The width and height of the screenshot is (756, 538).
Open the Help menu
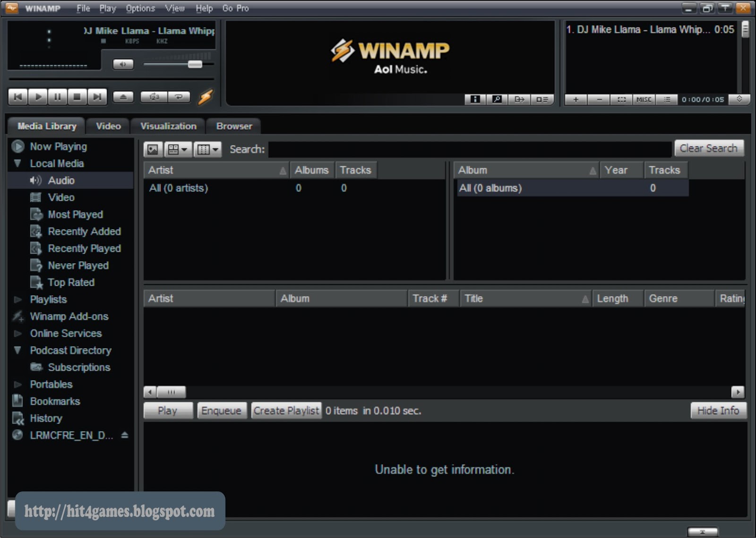point(204,8)
